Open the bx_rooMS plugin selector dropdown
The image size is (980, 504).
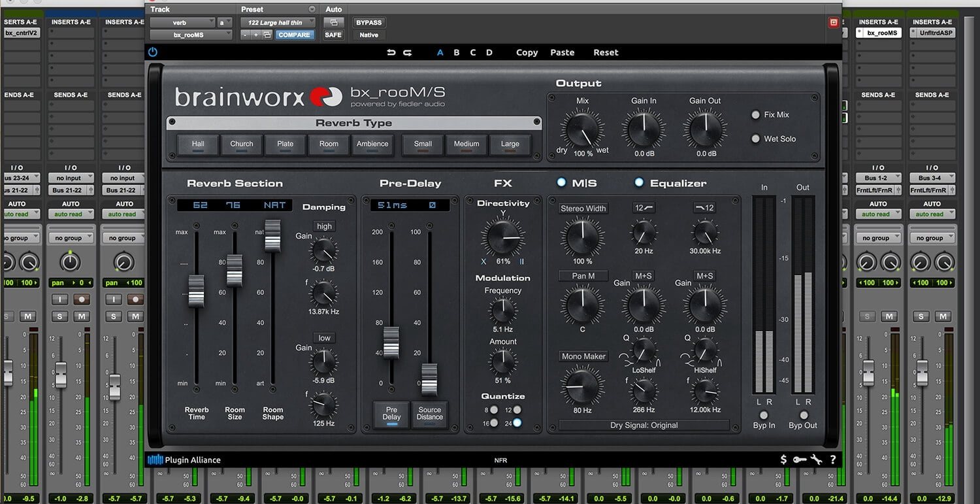(191, 35)
